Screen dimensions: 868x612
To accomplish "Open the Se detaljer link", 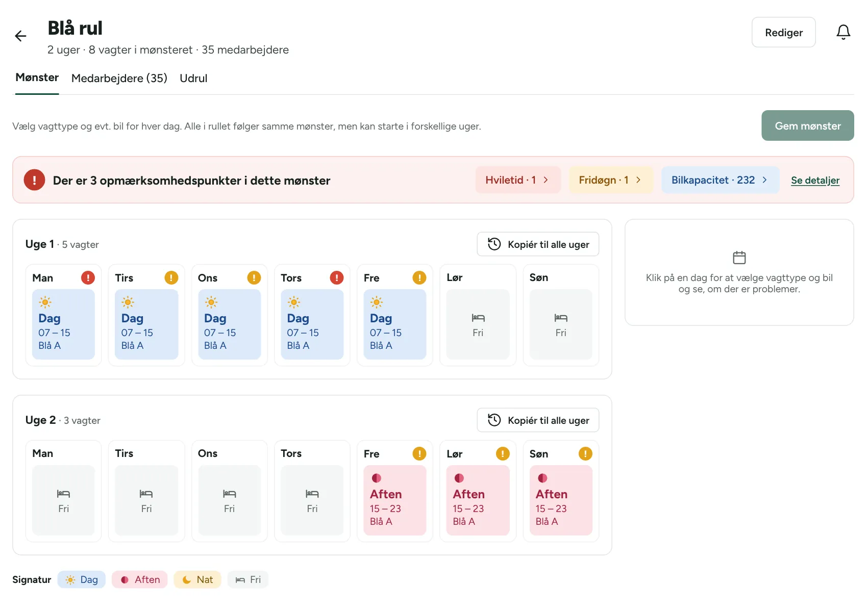I will point(815,180).
